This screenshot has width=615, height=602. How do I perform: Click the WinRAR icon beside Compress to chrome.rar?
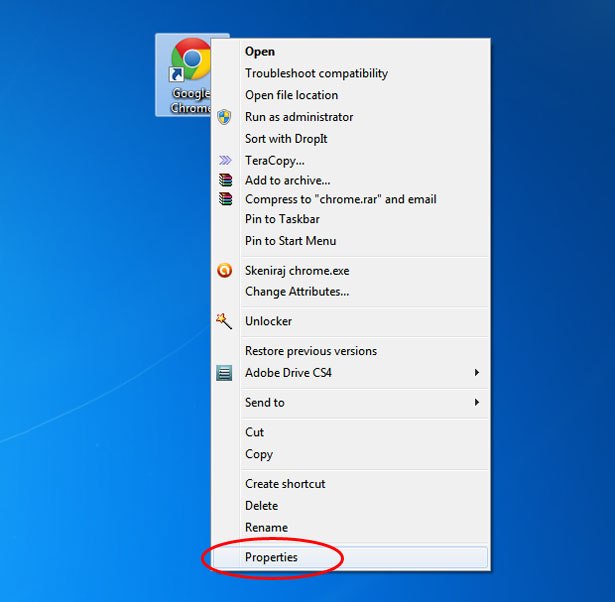(225, 199)
